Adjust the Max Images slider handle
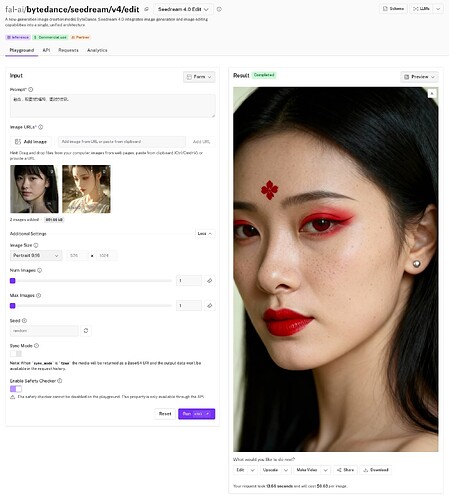 click(x=13, y=306)
